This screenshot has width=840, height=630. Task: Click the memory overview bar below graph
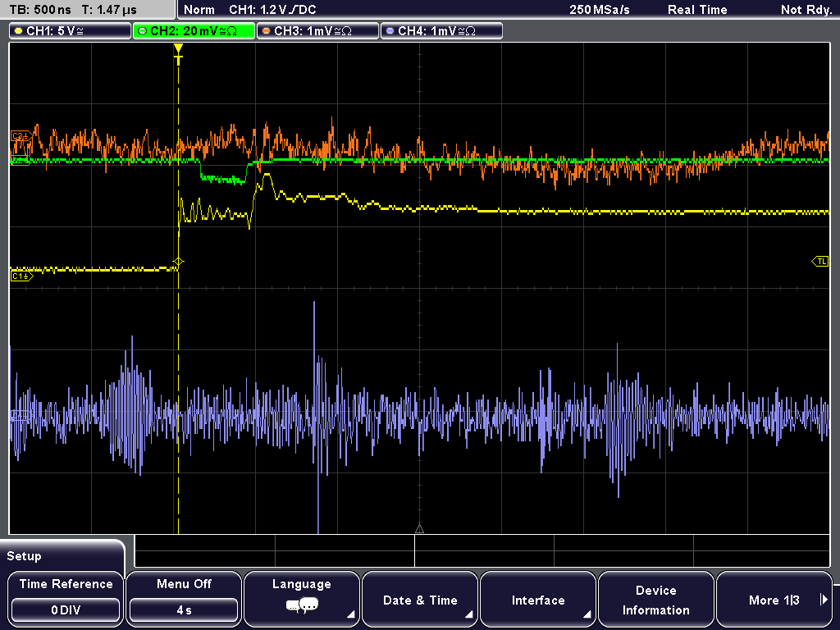tap(482, 550)
